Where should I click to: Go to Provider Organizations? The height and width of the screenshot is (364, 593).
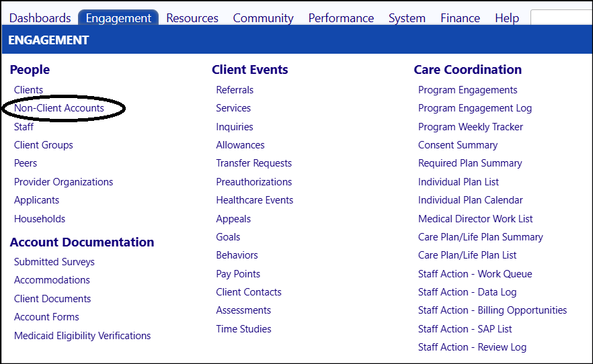coord(63,182)
